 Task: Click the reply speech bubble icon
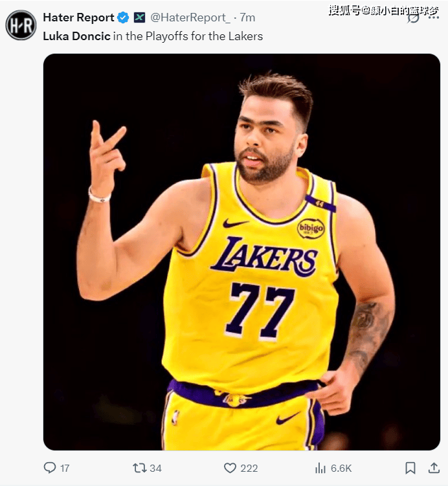click(x=50, y=468)
